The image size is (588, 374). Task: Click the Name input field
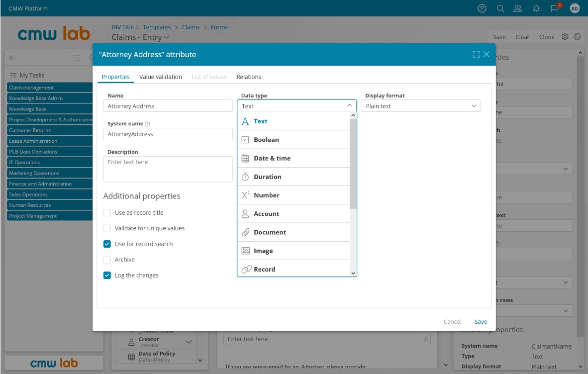pos(168,106)
